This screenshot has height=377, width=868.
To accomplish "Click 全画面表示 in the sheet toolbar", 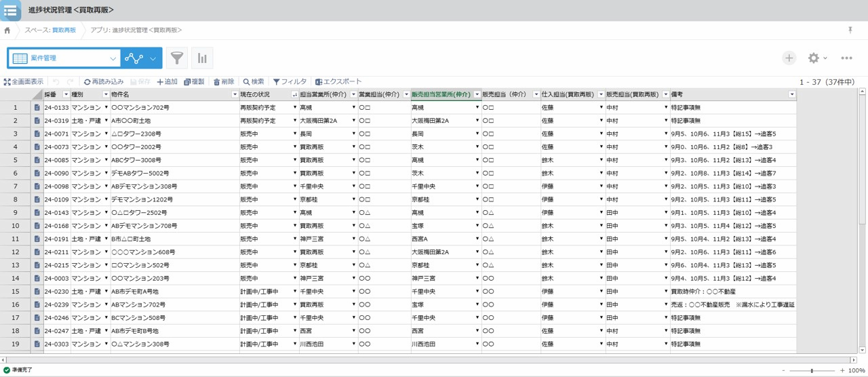I will (24, 82).
